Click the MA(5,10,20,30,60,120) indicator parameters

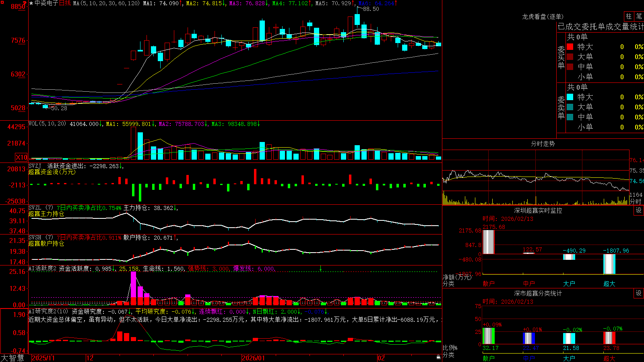(x=106, y=3)
